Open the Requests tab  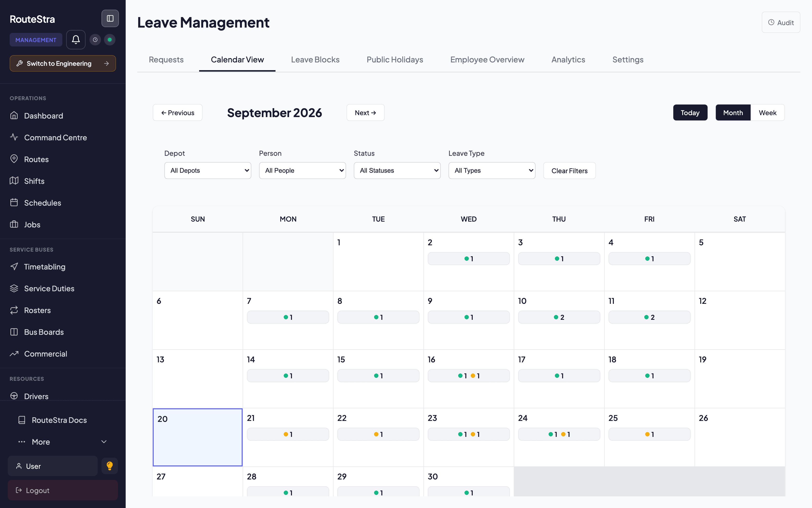coord(166,60)
